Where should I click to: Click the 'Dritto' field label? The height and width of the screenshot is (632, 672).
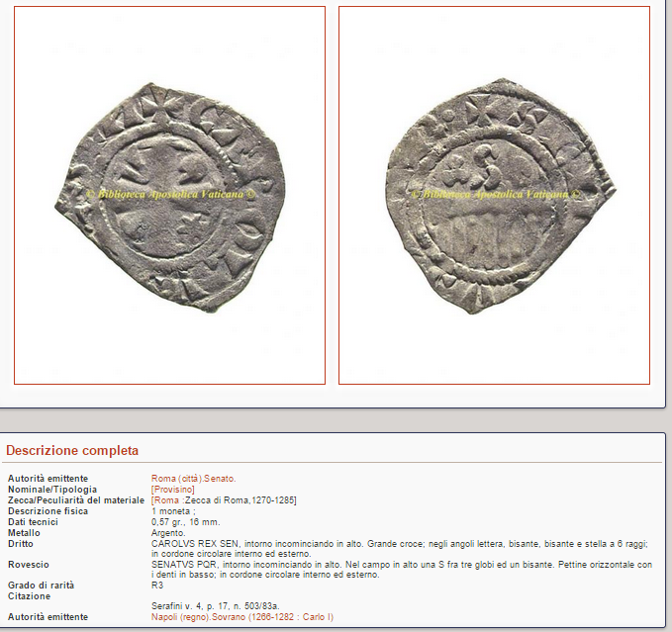(20, 544)
